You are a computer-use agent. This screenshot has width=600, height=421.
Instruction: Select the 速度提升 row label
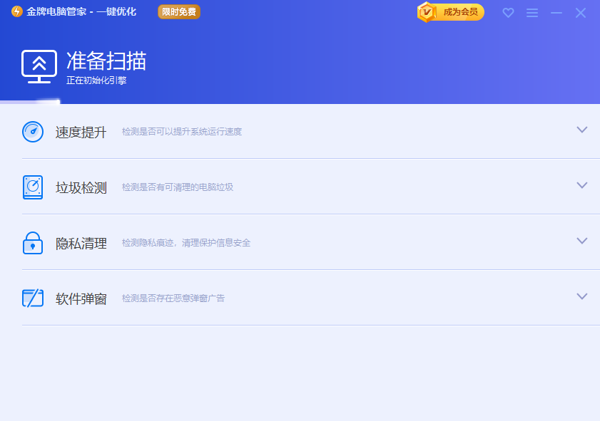click(81, 132)
